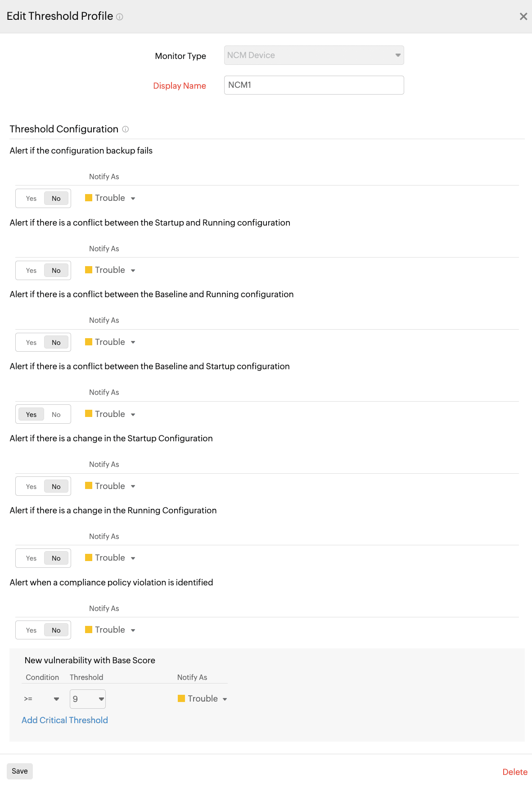Close the Edit Threshold Profile dialog
The height and width of the screenshot is (788, 532).
(x=523, y=16)
